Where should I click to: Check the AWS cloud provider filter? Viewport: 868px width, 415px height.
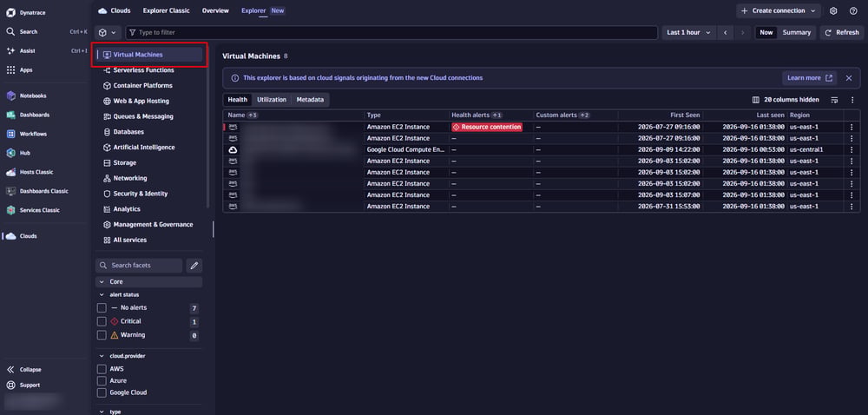(102, 369)
